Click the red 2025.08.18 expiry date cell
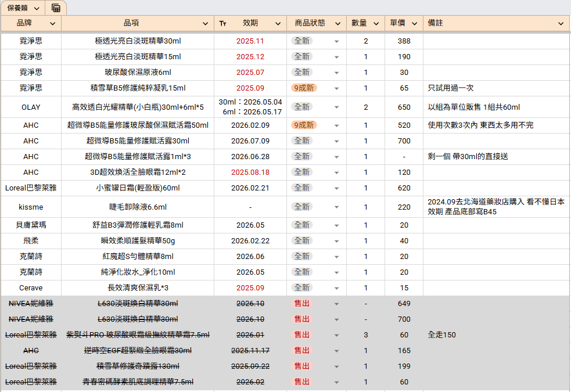This screenshot has width=571, height=392. (250, 172)
